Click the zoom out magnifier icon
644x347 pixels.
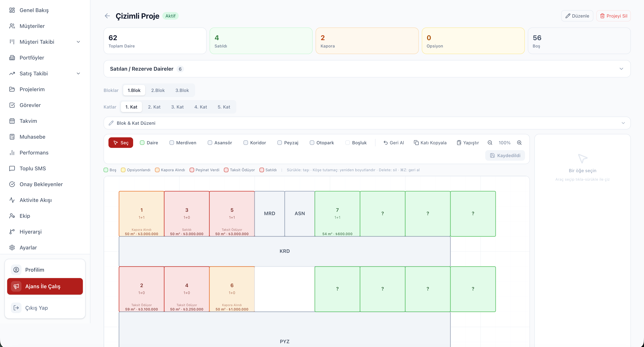point(490,143)
